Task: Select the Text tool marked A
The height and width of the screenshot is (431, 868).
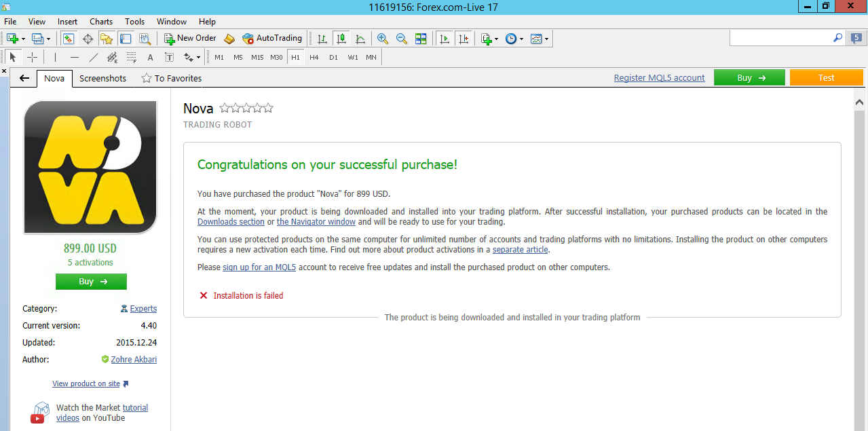Action: [x=151, y=58]
